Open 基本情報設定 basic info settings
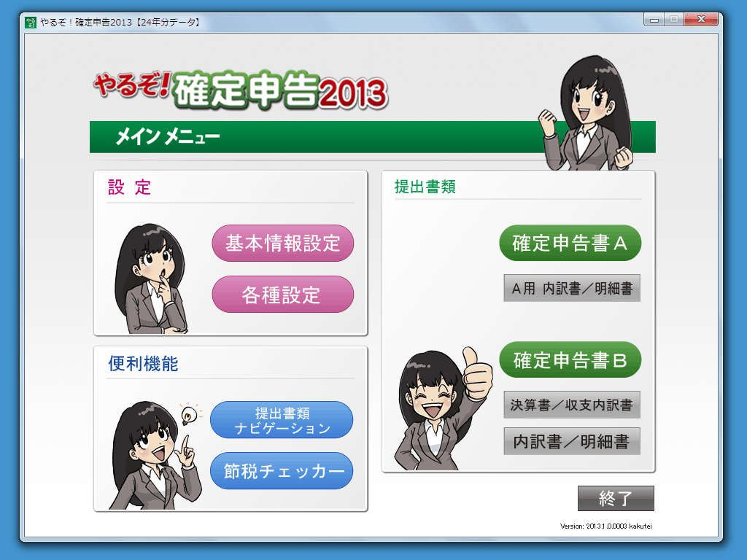The height and width of the screenshot is (560, 747). click(282, 244)
